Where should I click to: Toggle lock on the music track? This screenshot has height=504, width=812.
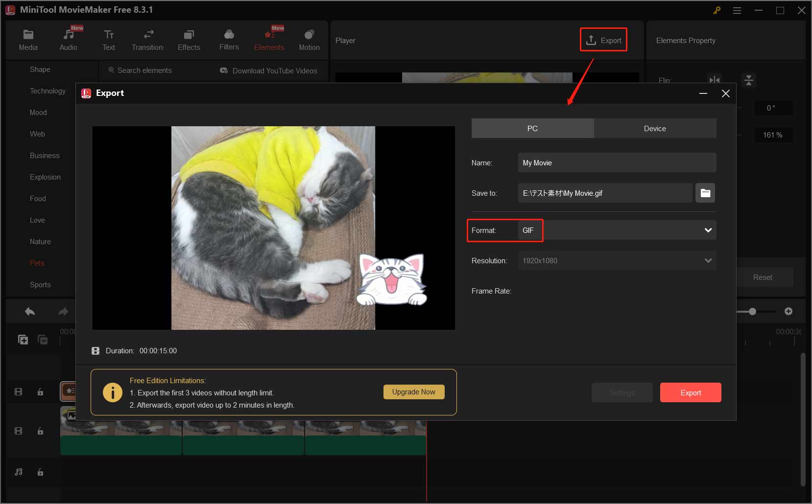41,472
